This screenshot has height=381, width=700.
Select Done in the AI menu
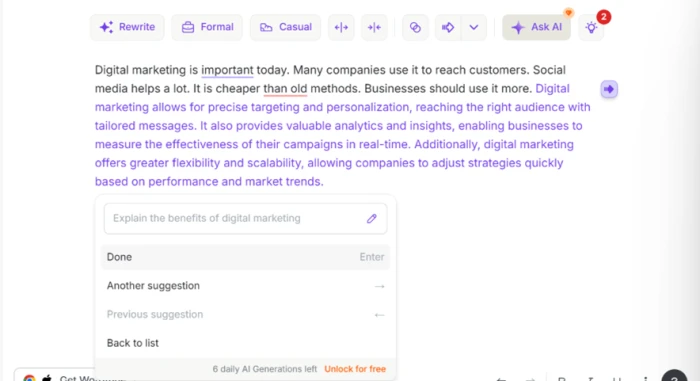[x=246, y=257]
